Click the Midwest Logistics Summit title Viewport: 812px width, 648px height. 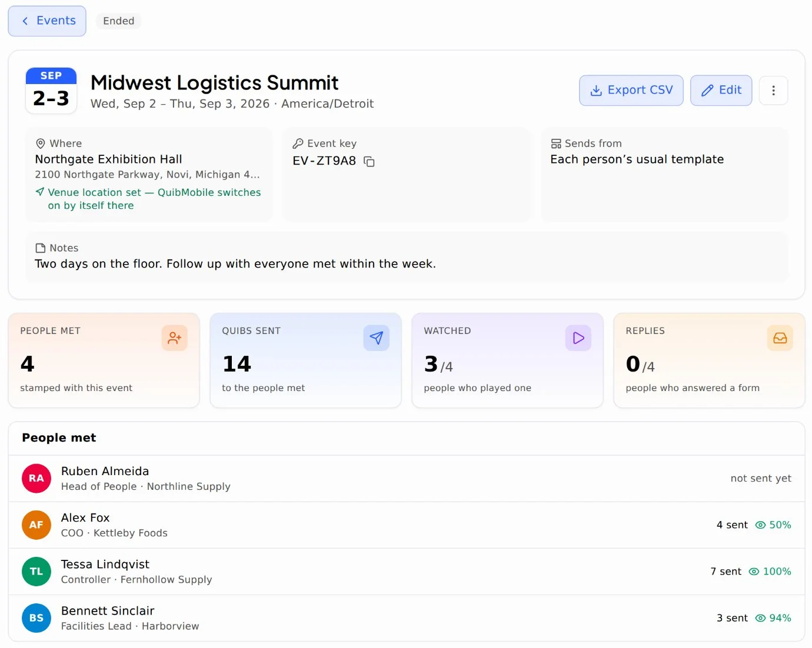[x=215, y=83]
